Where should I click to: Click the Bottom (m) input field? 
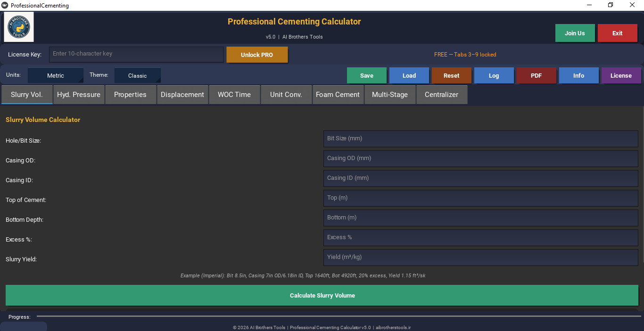click(x=480, y=218)
